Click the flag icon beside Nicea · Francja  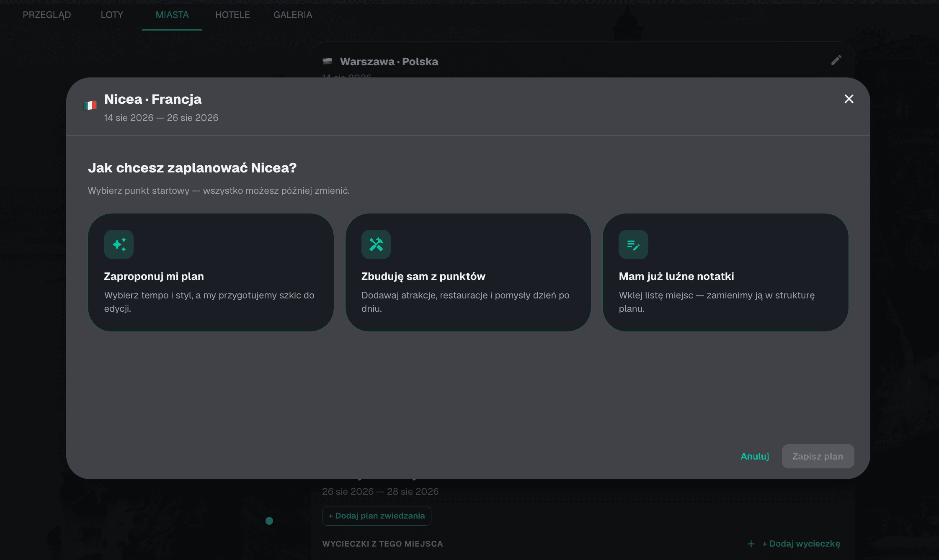90,105
